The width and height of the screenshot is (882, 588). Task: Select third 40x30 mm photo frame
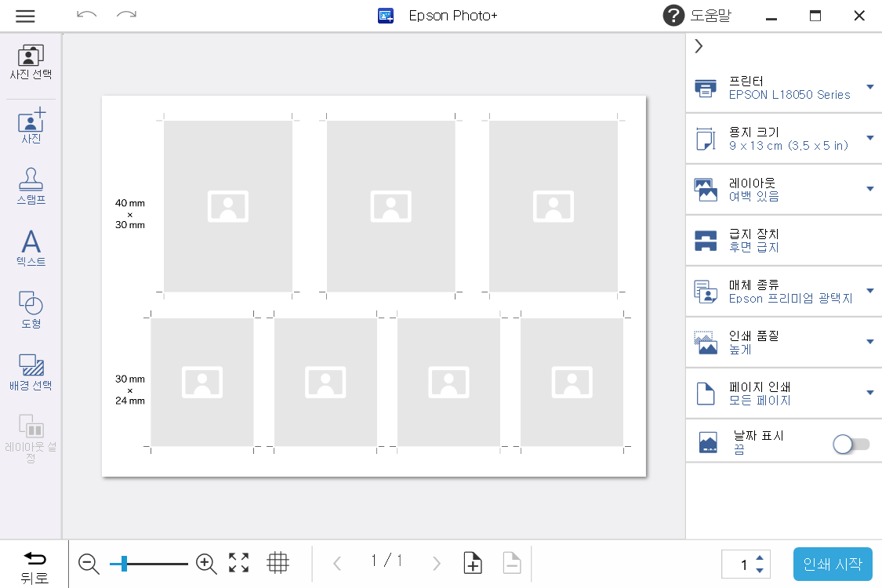(554, 206)
